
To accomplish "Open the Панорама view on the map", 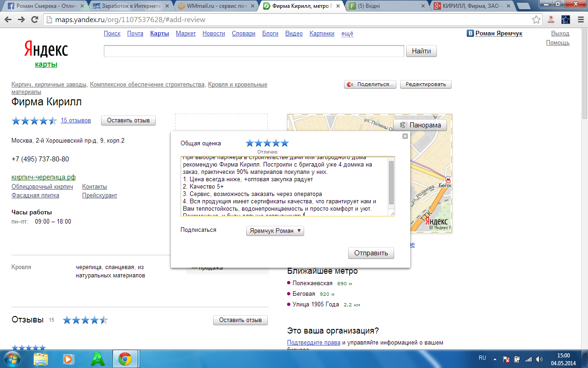I will pyautogui.click(x=420, y=125).
